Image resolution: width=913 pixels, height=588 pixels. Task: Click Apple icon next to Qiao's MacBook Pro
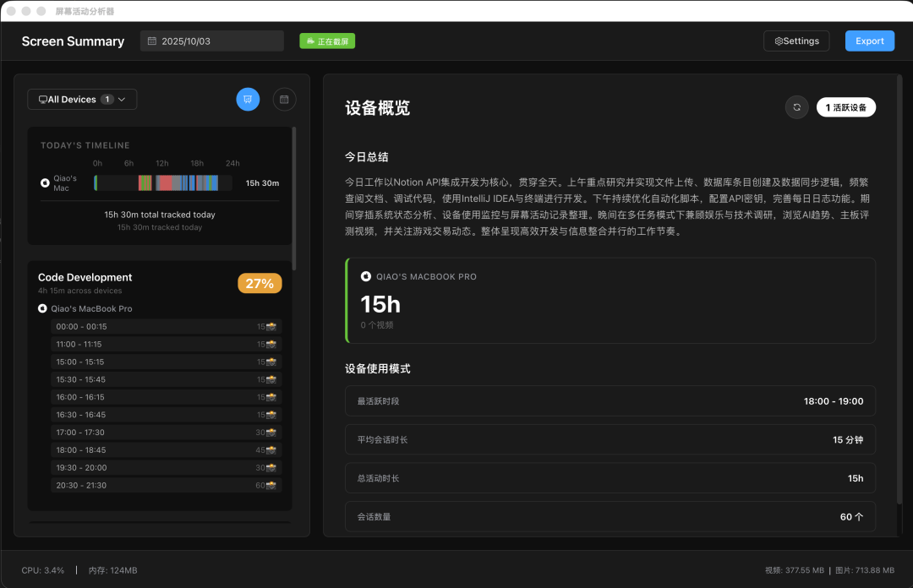42,309
